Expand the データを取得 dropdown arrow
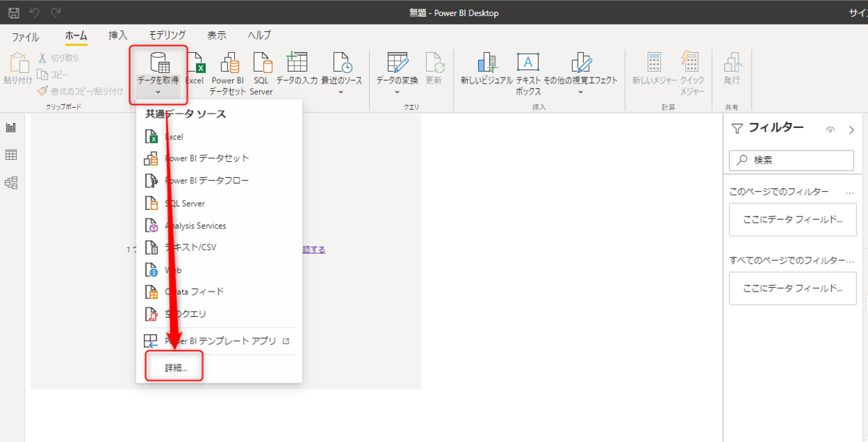The image size is (868, 442). (x=158, y=92)
